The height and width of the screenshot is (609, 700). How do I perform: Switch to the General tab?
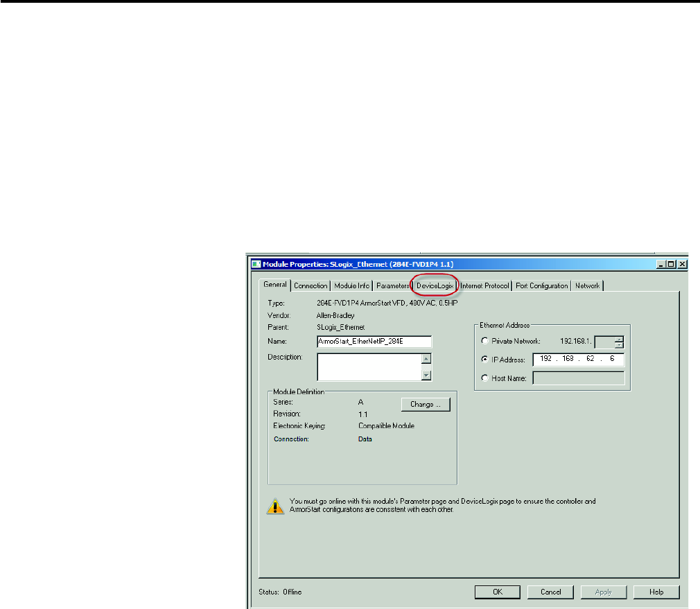[x=275, y=285]
